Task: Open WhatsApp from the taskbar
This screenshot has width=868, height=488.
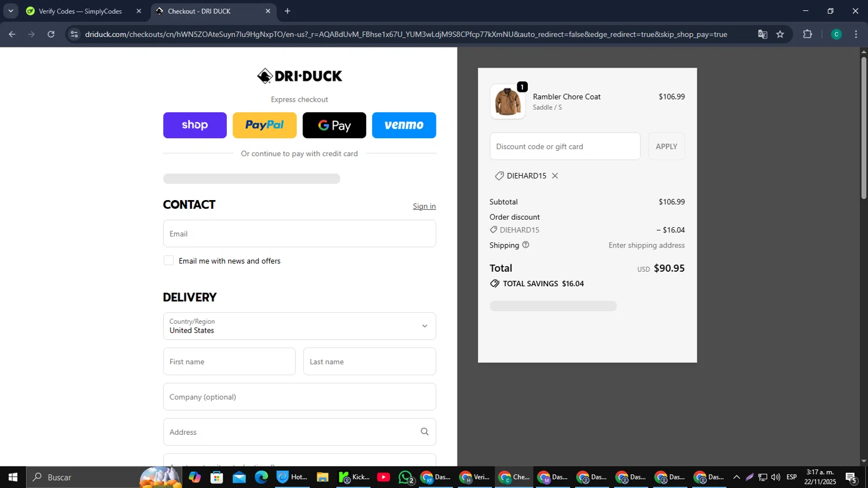Action: tap(406, 477)
